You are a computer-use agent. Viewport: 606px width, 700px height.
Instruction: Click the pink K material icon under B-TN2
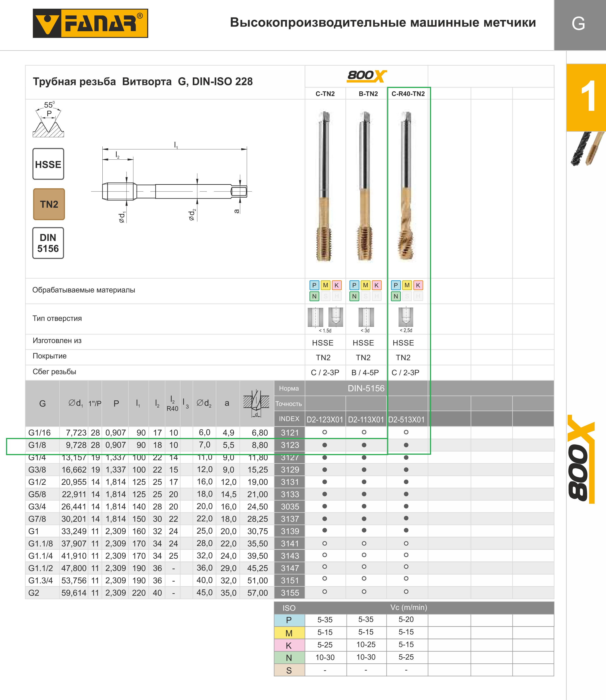tap(376, 285)
